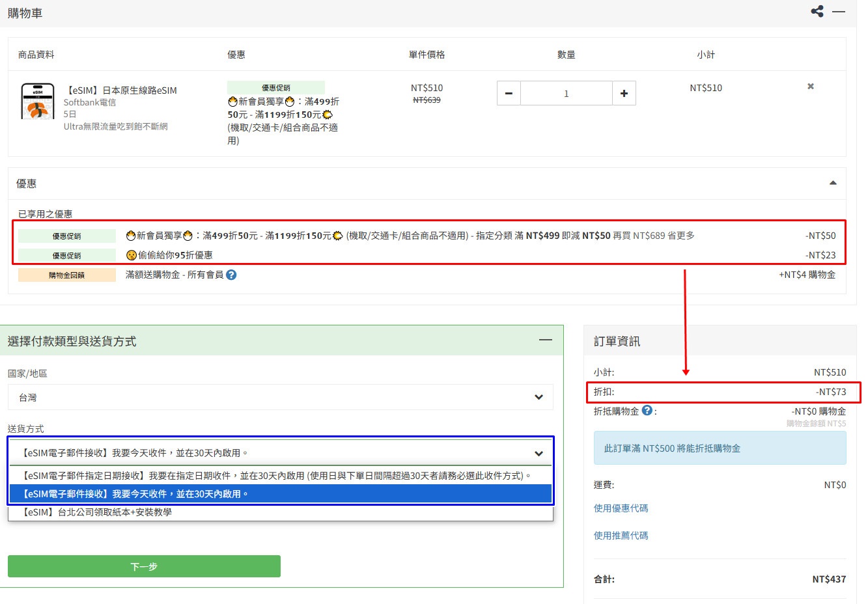Viewport: 868px width, 604px height.
Task: Click the quantity input field
Action: point(566,94)
